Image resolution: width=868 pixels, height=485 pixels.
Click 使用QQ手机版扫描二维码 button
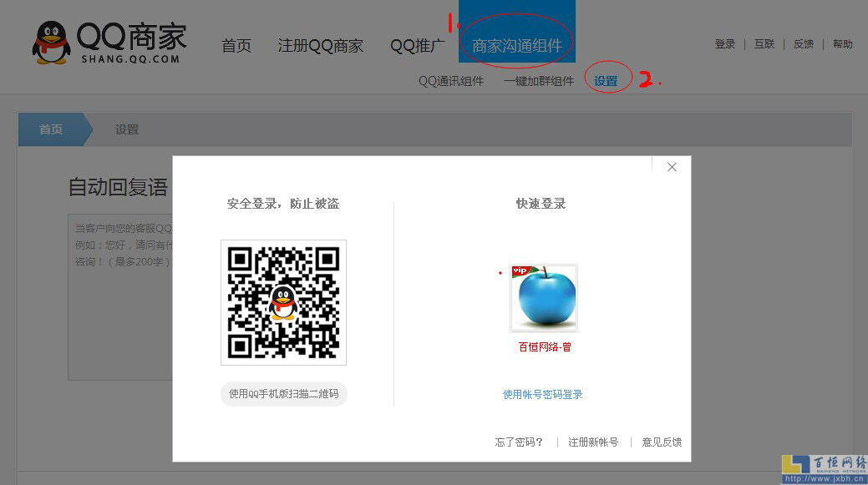point(283,393)
